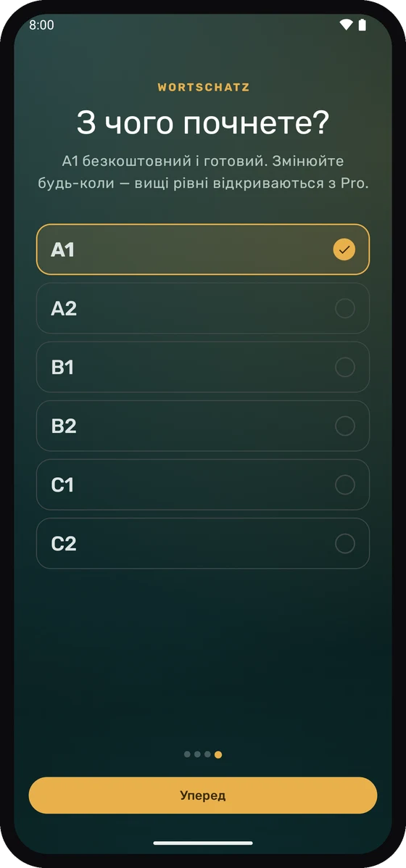Select the C2 radio circle
The height and width of the screenshot is (868, 406).
pos(345,544)
